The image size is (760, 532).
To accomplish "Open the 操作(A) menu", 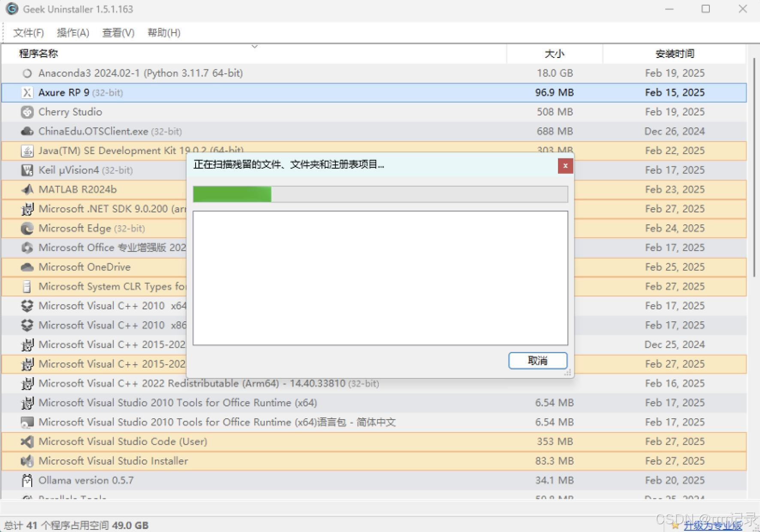I will (73, 33).
